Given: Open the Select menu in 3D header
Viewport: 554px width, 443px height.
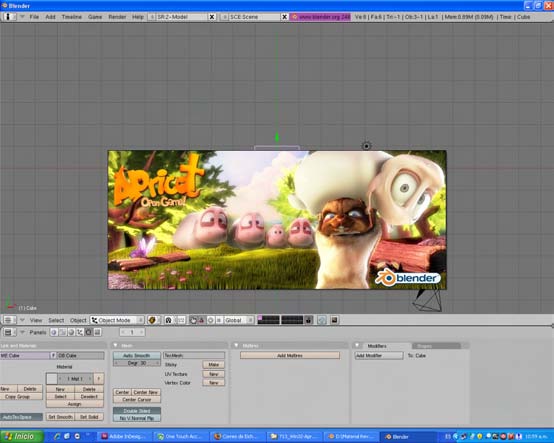Looking at the screenshot, I should pos(56,320).
